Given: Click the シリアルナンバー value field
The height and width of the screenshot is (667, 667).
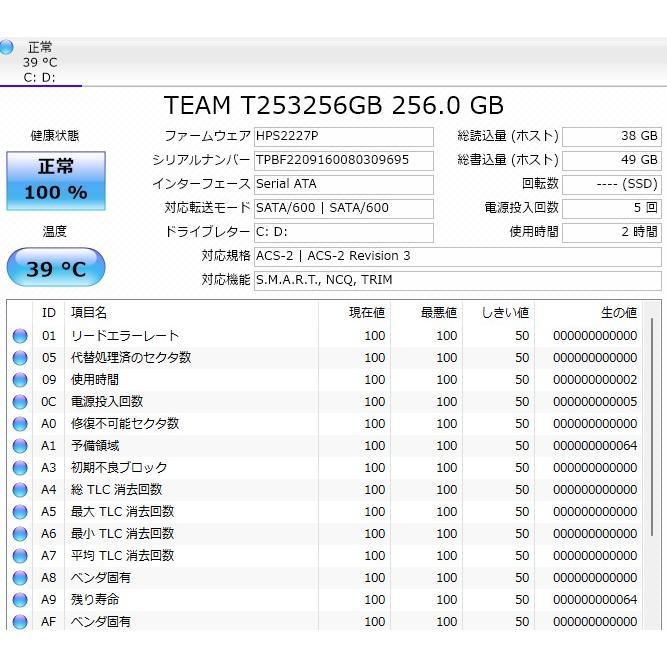Looking at the screenshot, I should (343, 161).
